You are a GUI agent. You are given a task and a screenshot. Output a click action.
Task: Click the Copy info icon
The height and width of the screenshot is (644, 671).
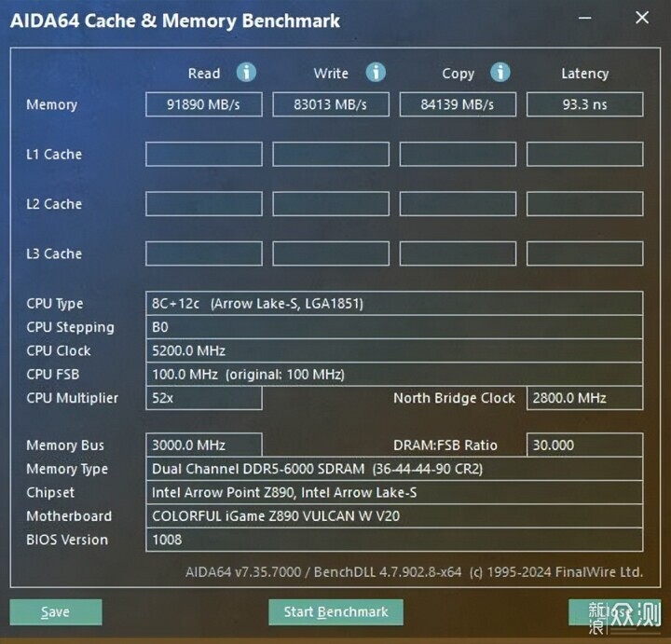[500, 73]
